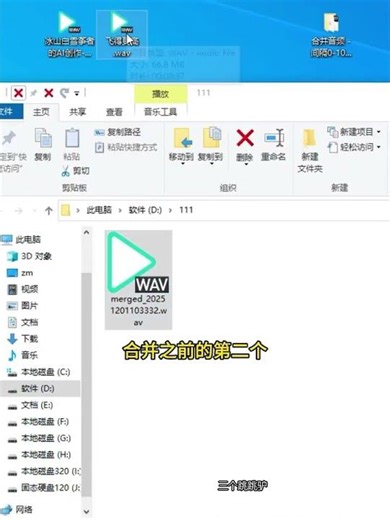Click the red Delete (删除) icon
This screenshot has height=520, width=390.
point(245,138)
